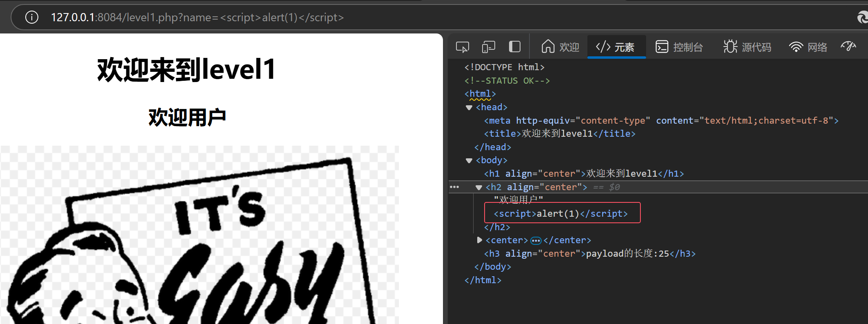The height and width of the screenshot is (324, 868).
Task: Expand the center element node
Action: [479, 240]
